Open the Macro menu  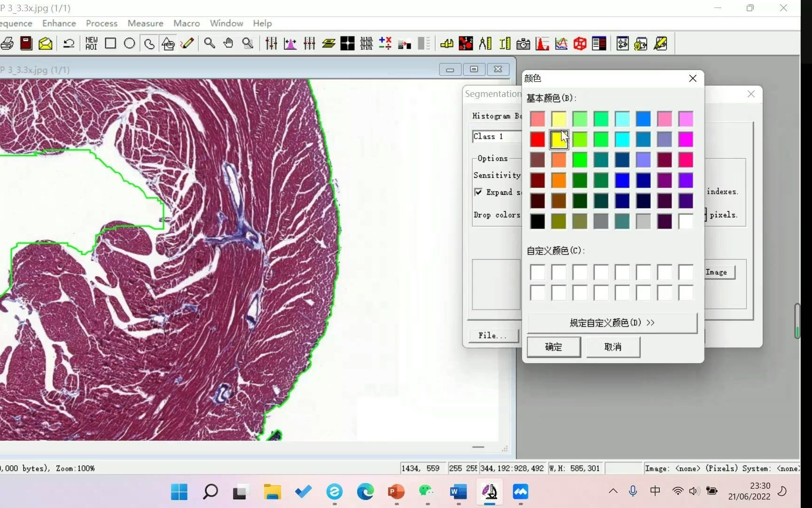(186, 23)
